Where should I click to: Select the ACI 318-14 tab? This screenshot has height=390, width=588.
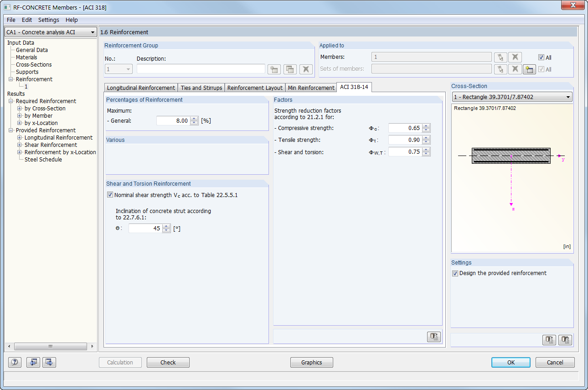354,87
